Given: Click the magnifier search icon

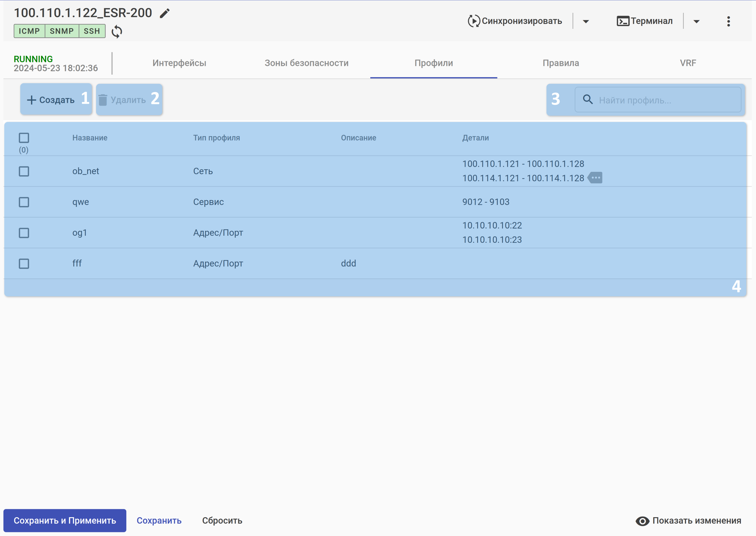Looking at the screenshot, I should tap(588, 100).
